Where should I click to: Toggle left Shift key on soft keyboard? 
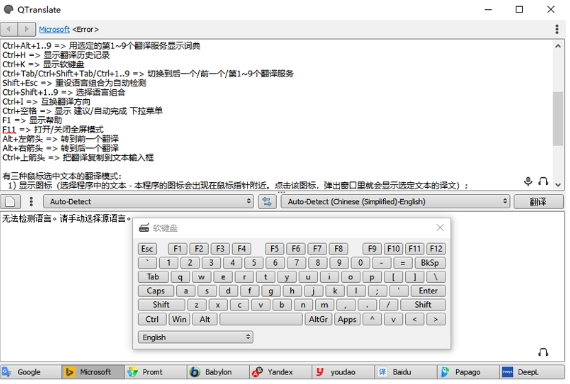tap(161, 305)
